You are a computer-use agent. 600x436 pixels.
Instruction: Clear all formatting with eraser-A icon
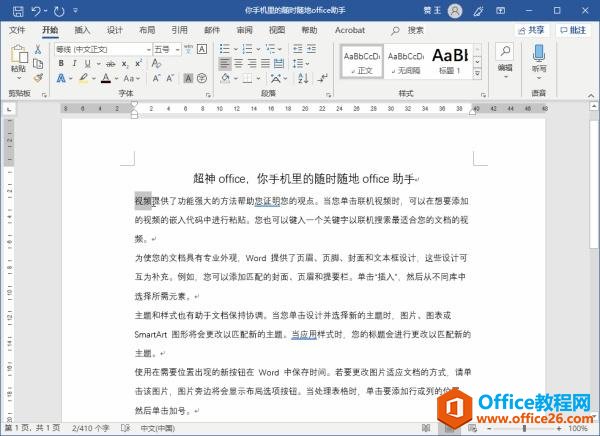tap(156, 63)
